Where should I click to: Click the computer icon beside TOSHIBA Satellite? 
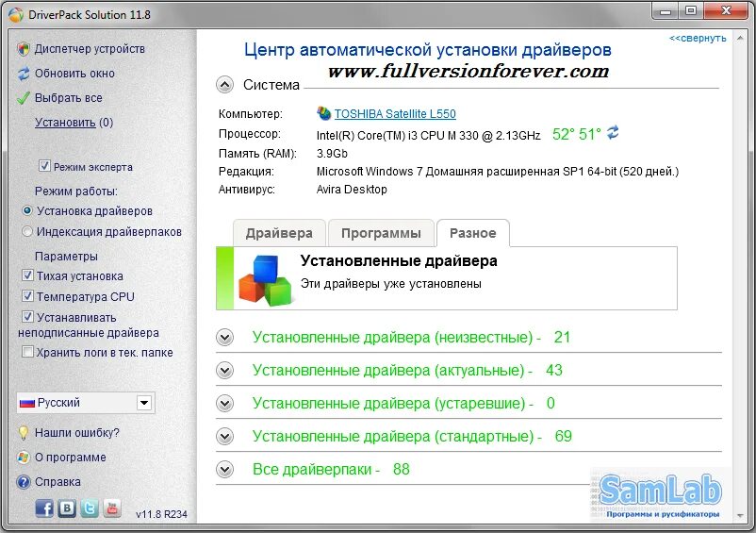(x=324, y=114)
